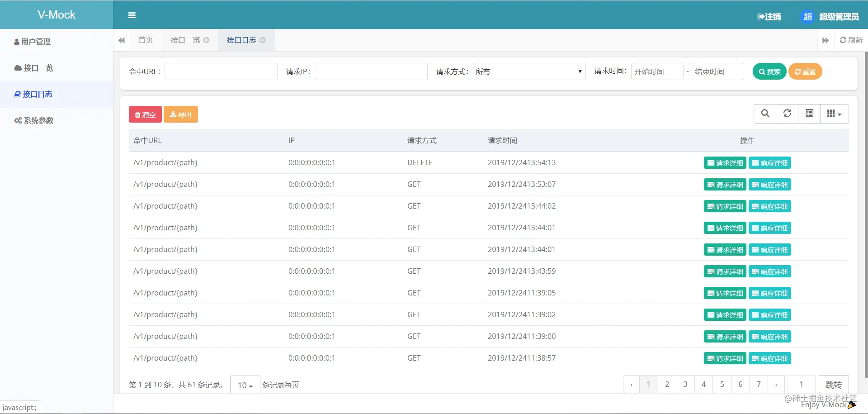
Task: Focus the 命中URL input field
Action: click(x=221, y=71)
